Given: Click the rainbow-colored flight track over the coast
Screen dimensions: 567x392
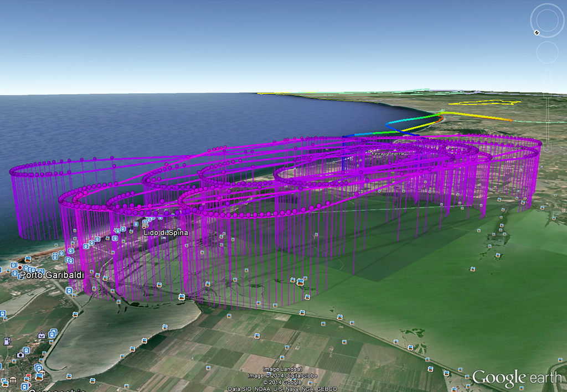Looking at the screenshot, I should 410,118.
